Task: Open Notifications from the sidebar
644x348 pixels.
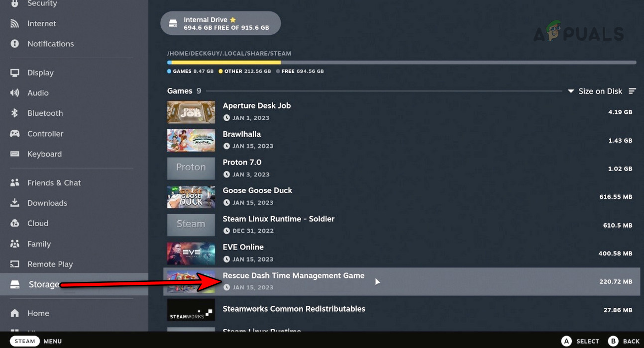Action: [x=14, y=44]
